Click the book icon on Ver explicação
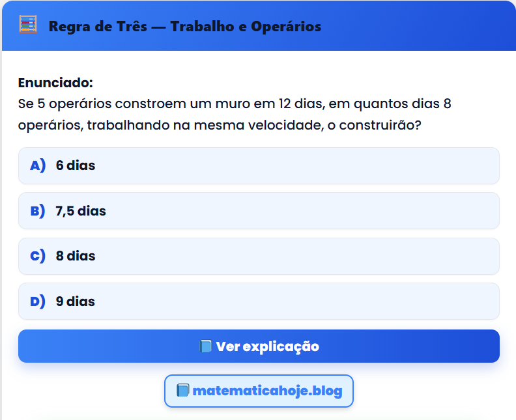Image resolution: width=516 pixels, height=420 pixels. coord(206,346)
